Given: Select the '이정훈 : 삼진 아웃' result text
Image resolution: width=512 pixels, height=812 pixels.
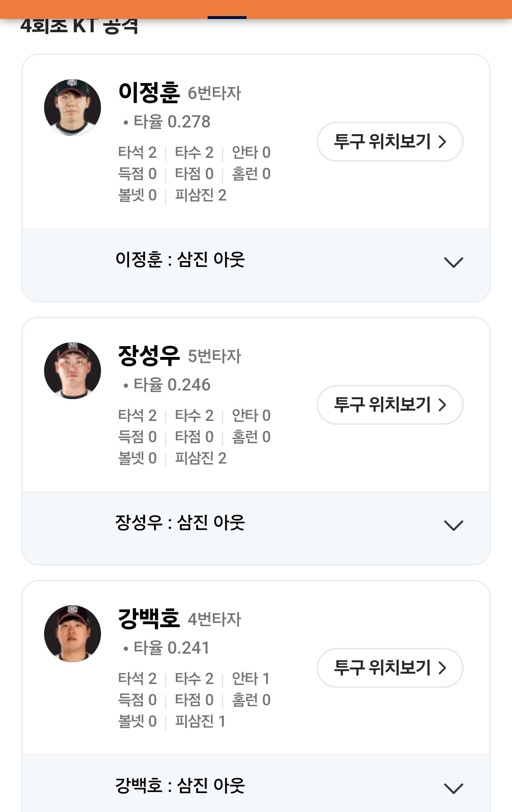Looking at the screenshot, I should 180,260.
